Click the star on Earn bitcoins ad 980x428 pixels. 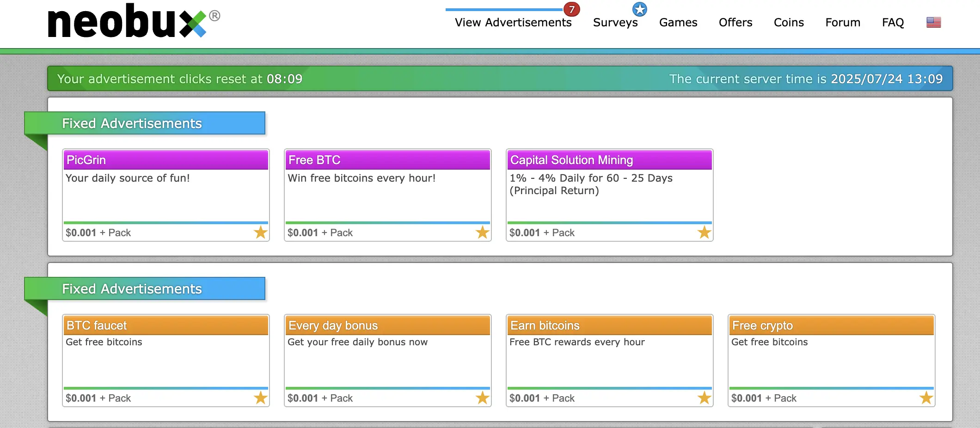pyautogui.click(x=704, y=397)
